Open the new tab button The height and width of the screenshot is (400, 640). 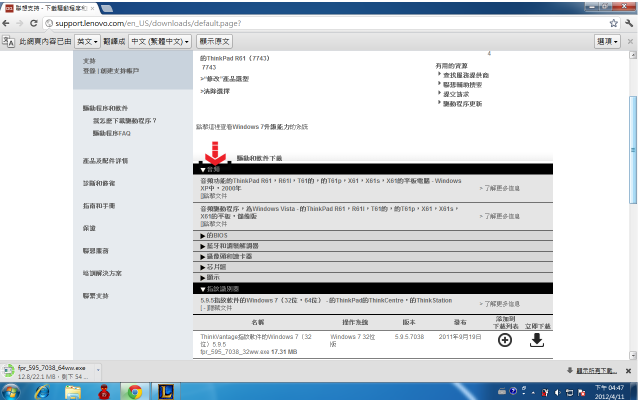point(107,9)
